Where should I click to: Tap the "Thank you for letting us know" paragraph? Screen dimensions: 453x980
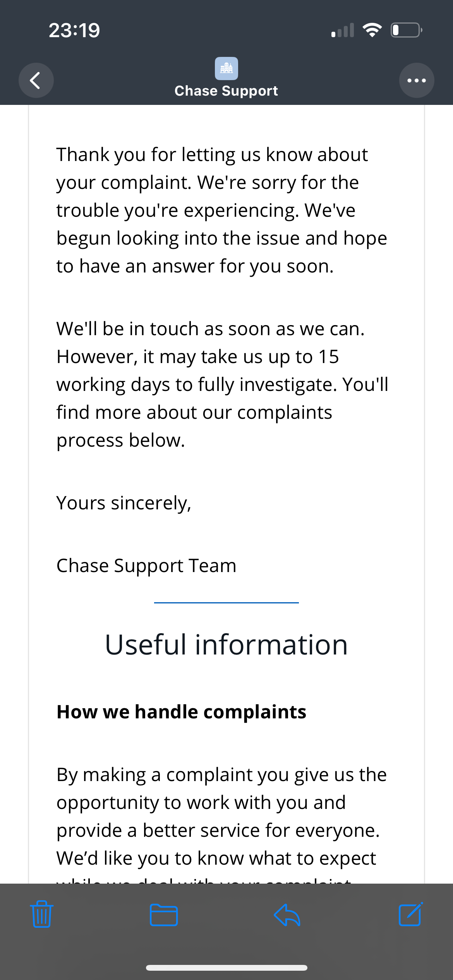pos(221,210)
